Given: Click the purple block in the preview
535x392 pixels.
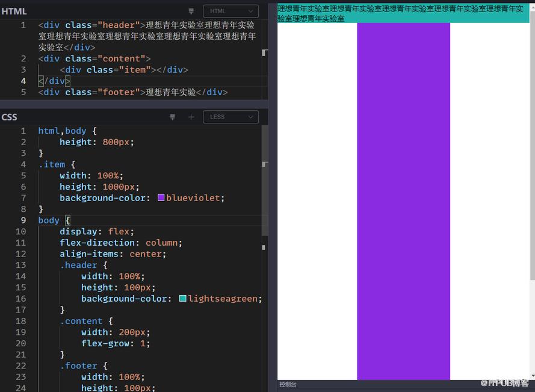Looking at the screenshot, I should click(x=403, y=201).
